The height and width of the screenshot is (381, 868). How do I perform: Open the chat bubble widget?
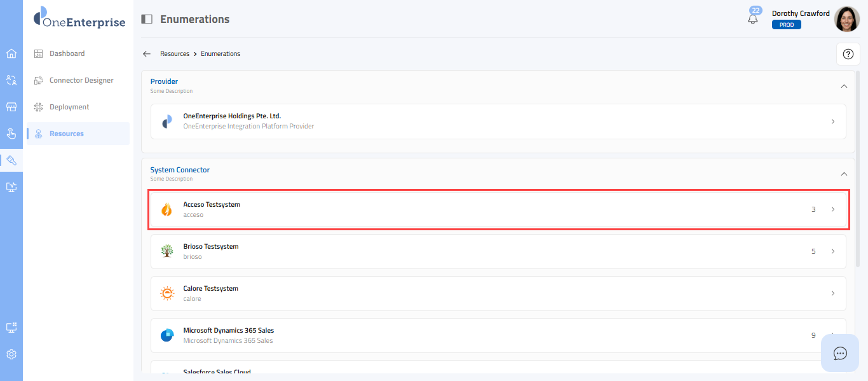click(840, 353)
